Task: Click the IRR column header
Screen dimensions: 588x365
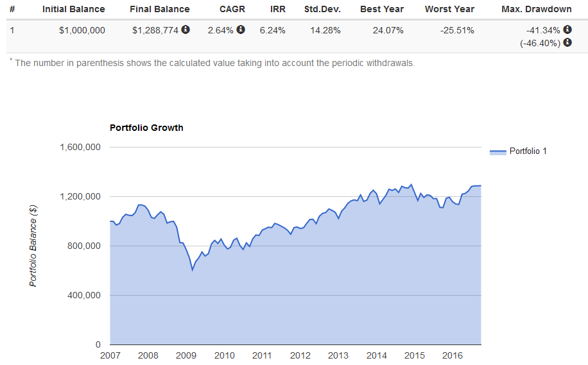Action: (278, 10)
